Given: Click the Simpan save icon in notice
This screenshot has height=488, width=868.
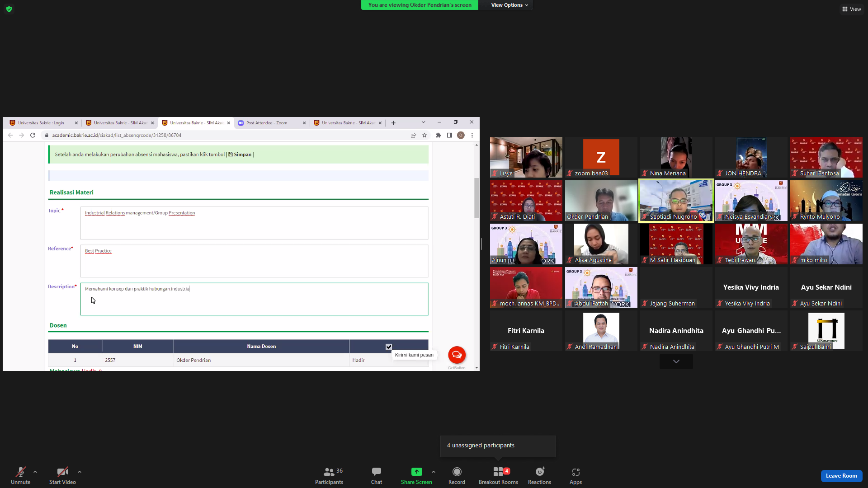Looking at the screenshot, I should coord(231,154).
